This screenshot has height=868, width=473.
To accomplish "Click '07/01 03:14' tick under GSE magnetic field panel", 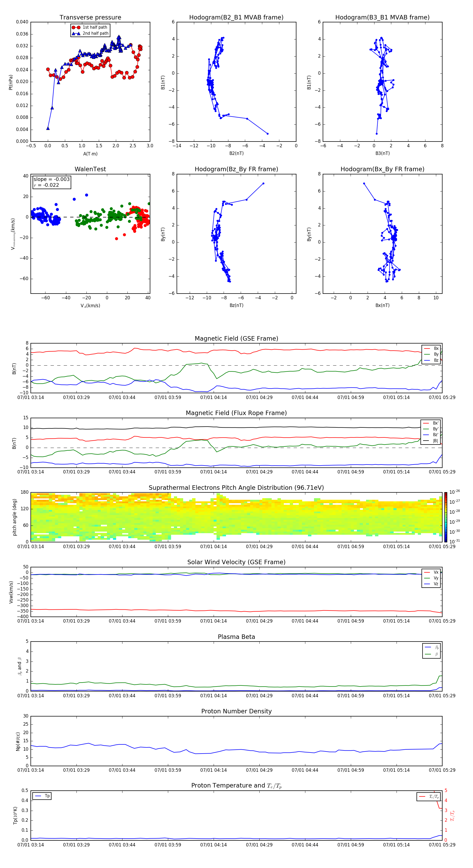I will [x=31, y=397].
